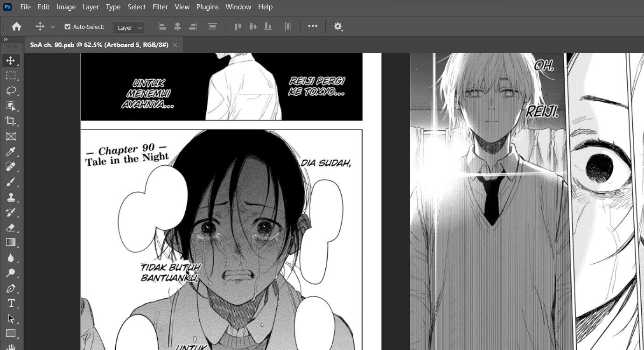This screenshot has width=644, height=350.
Task: Select the Rectangular Marquee tool
Action: pyautogui.click(x=11, y=76)
